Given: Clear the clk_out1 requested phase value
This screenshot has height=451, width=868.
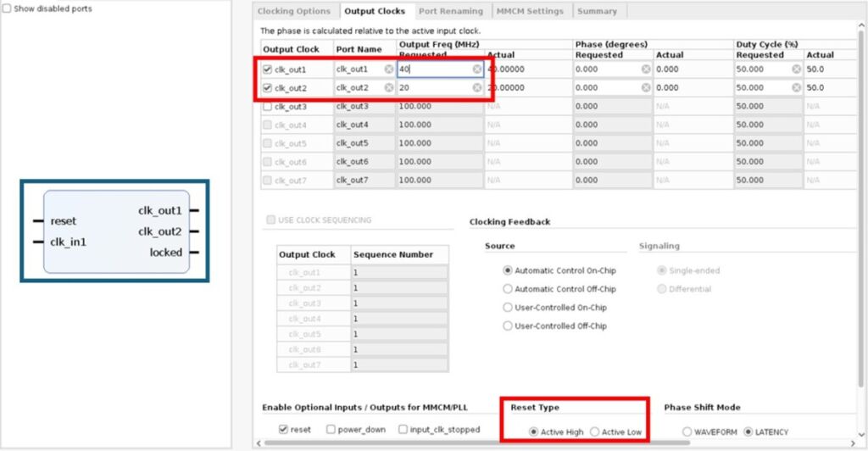Looking at the screenshot, I should [646, 70].
